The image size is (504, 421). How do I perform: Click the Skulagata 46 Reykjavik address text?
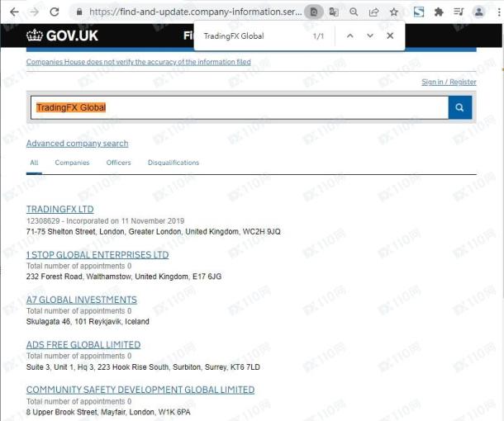tap(88, 321)
